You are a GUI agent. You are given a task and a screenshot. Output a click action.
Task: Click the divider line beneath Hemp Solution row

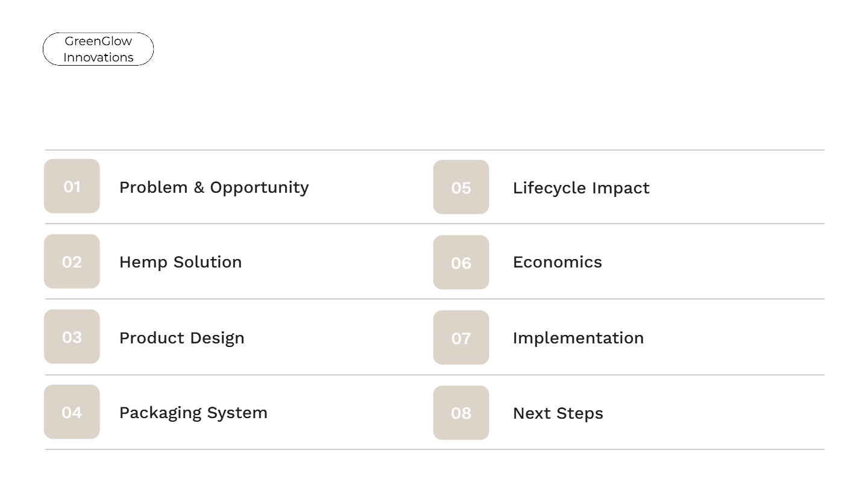point(434,299)
